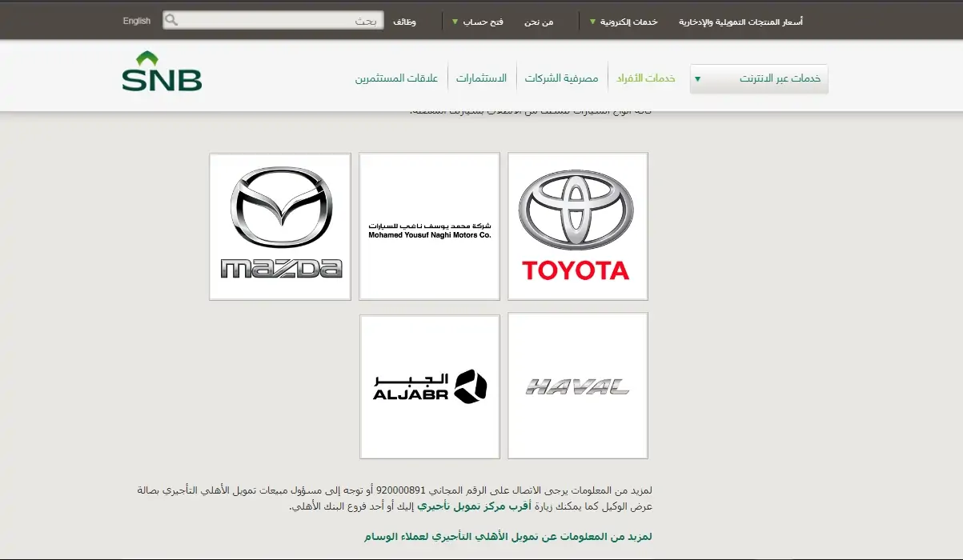The width and height of the screenshot is (963, 560).
Task: Select the خدمات الأفراد tab
Action: 646,78
